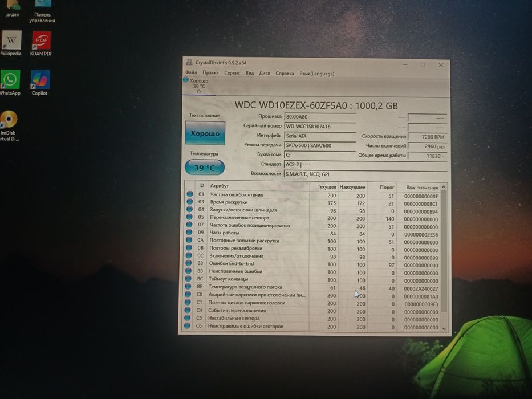Click the attribute list scroll-up arrow
The height and width of the screenshot is (399, 532).
(x=444, y=187)
